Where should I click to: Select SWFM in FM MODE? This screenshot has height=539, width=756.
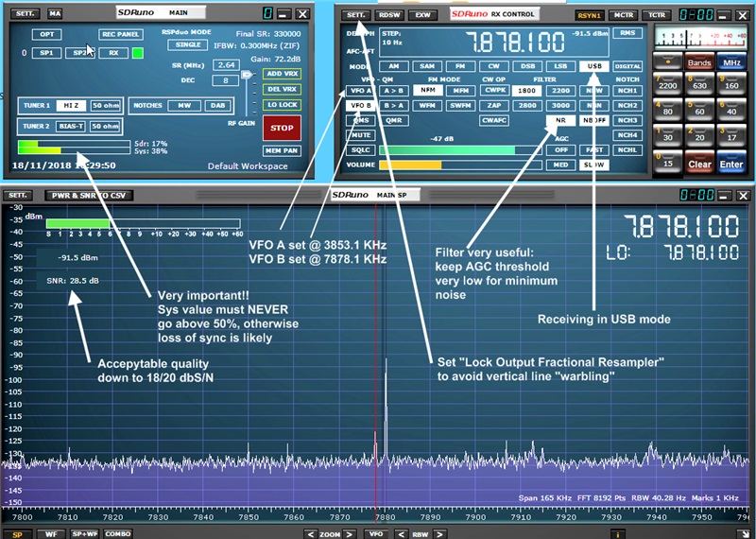(460, 105)
